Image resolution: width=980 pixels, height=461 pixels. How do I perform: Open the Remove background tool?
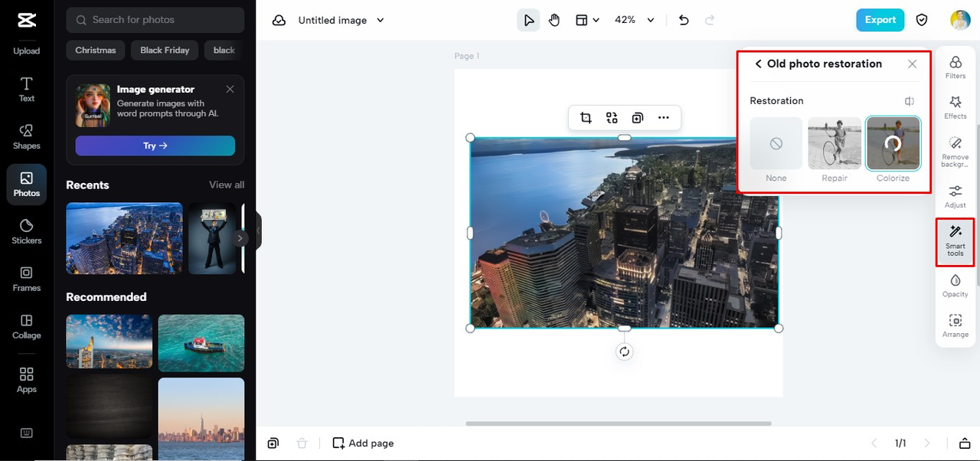point(955,152)
